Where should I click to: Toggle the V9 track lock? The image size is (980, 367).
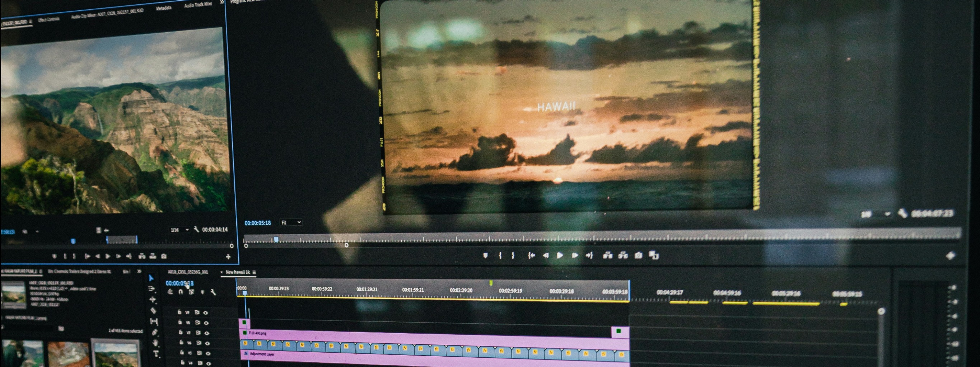(x=179, y=312)
